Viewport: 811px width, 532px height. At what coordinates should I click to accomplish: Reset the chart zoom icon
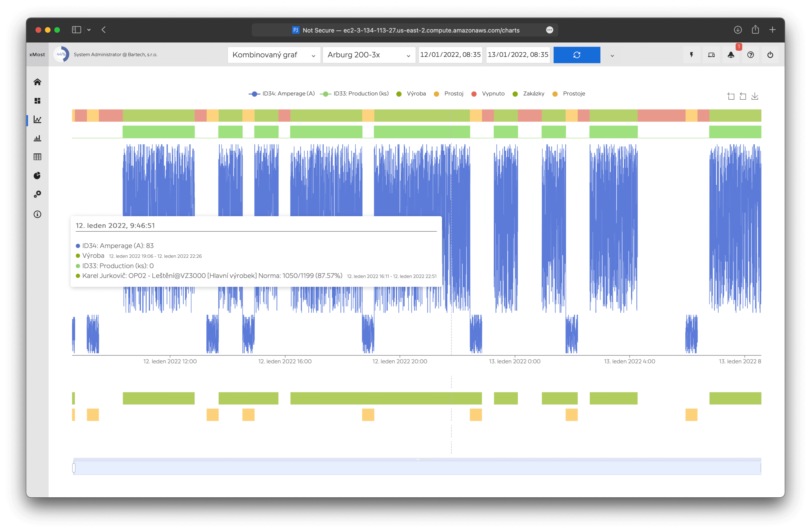pyautogui.click(x=743, y=96)
